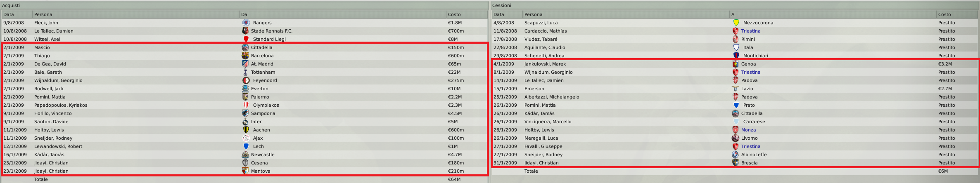980x183 pixels.
Task: Click the Genoa crest in Cessioni
Action: (x=736, y=64)
